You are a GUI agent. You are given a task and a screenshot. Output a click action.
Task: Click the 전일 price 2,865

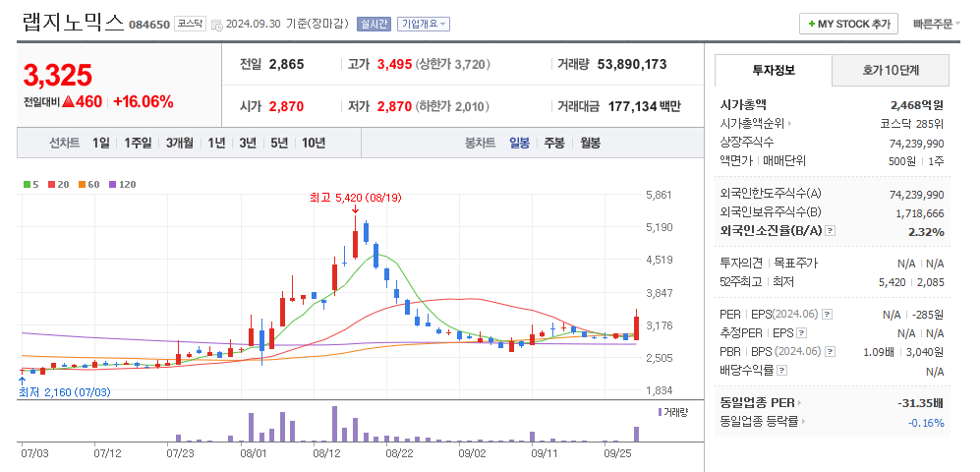click(286, 64)
